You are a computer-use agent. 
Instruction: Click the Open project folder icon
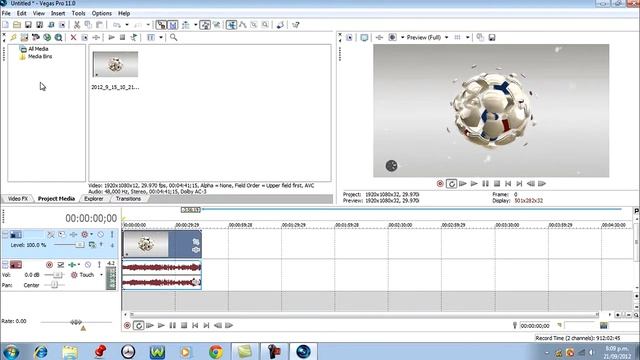pyautogui.click(x=17, y=25)
